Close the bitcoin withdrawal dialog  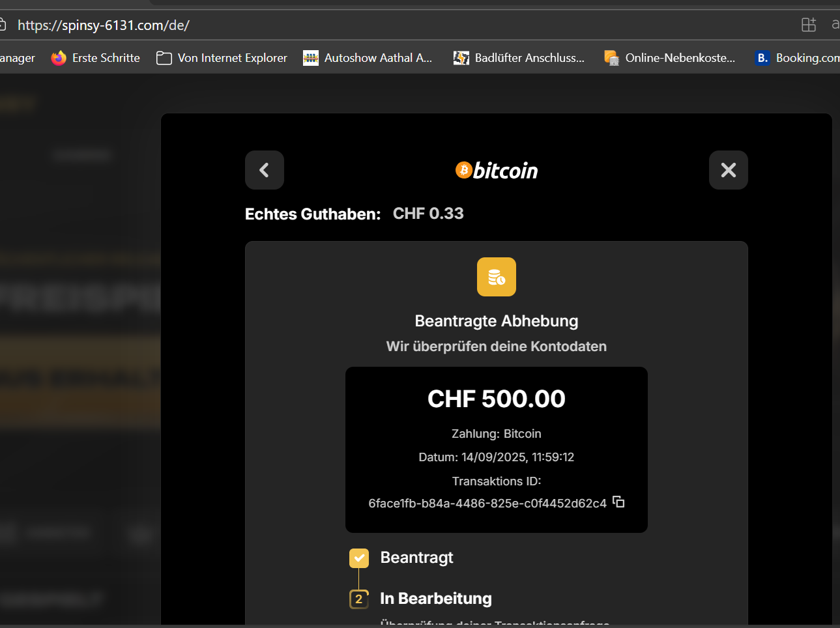[x=728, y=170]
